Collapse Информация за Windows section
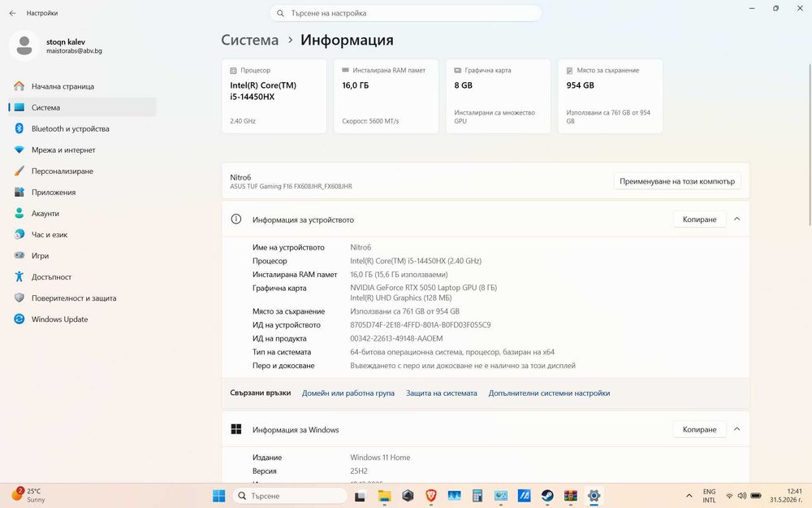 click(x=737, y=429)
